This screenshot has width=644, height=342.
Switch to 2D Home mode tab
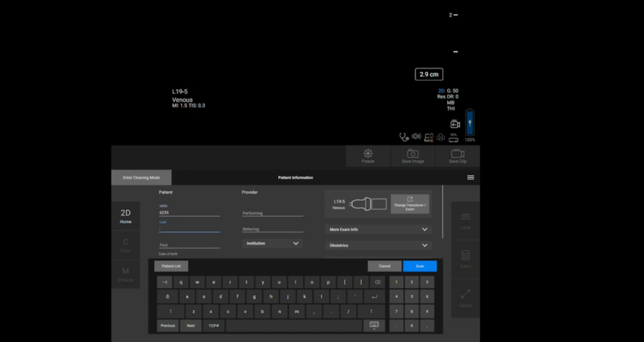(x=126, y=216)
